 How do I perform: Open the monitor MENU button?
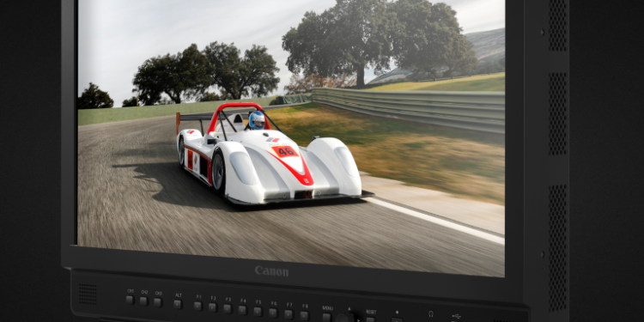327,317
